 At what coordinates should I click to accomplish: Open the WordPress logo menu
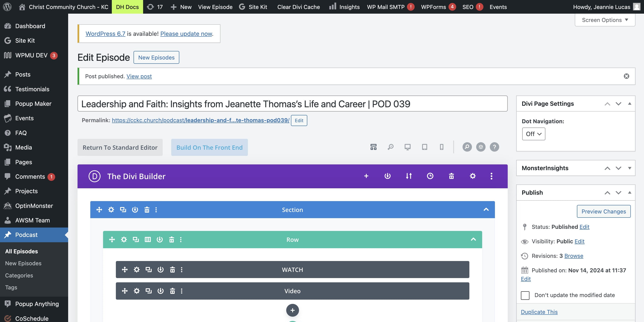[x=7, y=7]
